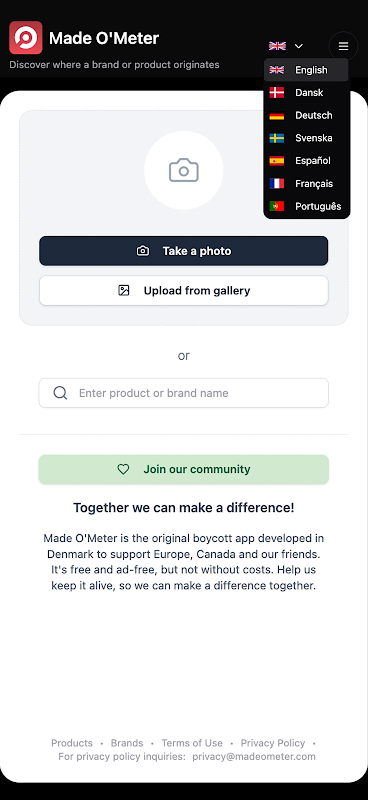Viewport: 368px width, 800px height.
Task: Click the large camera placeholder circle
Action: coord(184,170)
